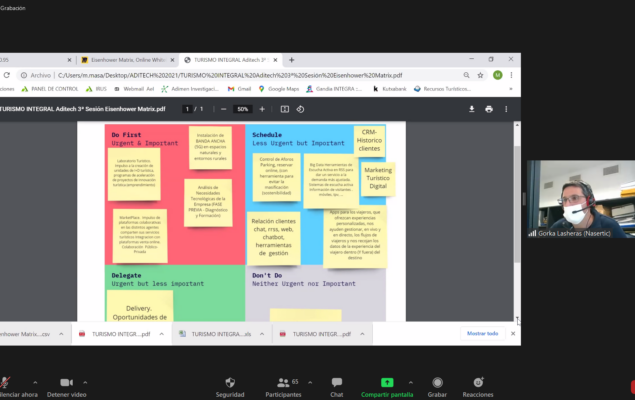
Task: Print the Eisenhower Matrix PDF
Action: [x=488, y=108]
